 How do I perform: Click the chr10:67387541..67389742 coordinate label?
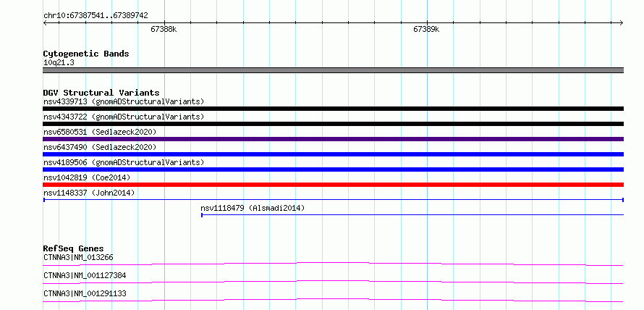[x=96, y=16]
